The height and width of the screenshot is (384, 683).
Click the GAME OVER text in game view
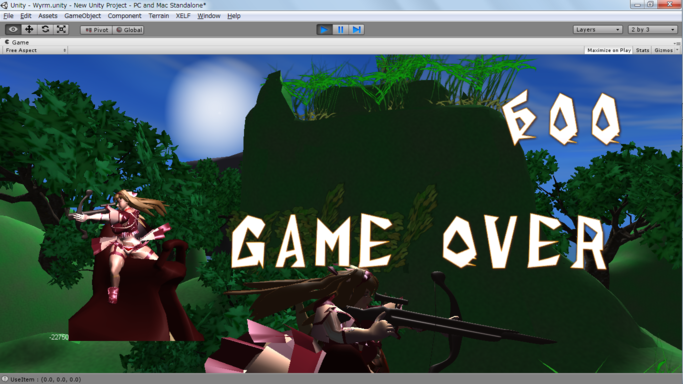click(x=419, y=242)
